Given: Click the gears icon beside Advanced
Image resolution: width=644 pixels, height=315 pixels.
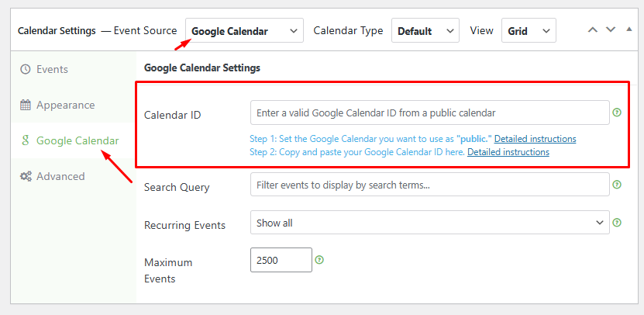Looking at the screenshot, I should (x=26, y=176).
